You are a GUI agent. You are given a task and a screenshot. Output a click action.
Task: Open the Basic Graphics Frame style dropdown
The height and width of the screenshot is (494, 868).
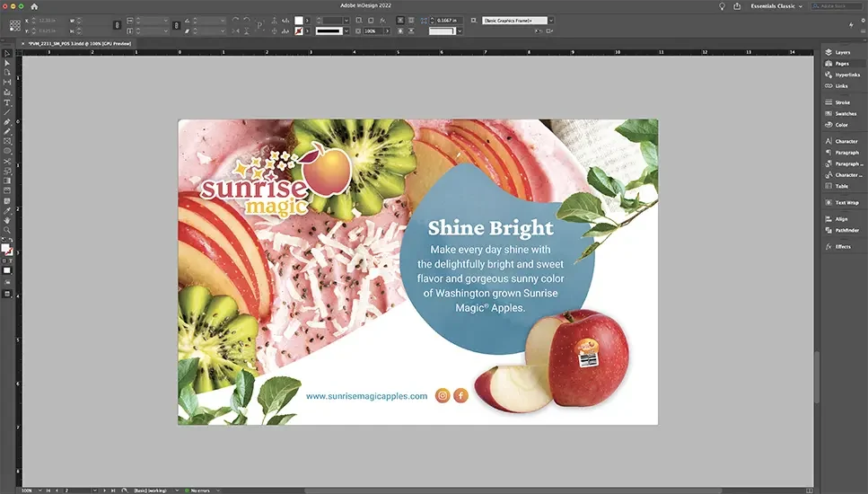(x=551, y=21)
